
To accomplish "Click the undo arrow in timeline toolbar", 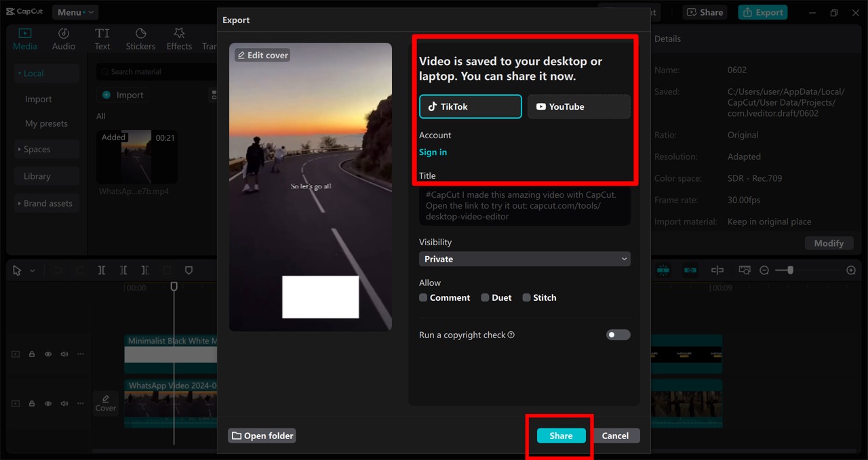I will point(58,270).
